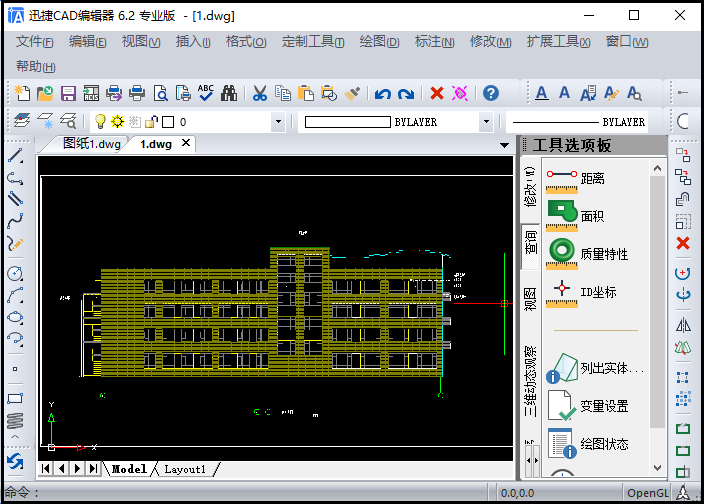Open Help with the question mark icon
The image size is (704, 504).
pyautogui.click(x=491, y=93)
